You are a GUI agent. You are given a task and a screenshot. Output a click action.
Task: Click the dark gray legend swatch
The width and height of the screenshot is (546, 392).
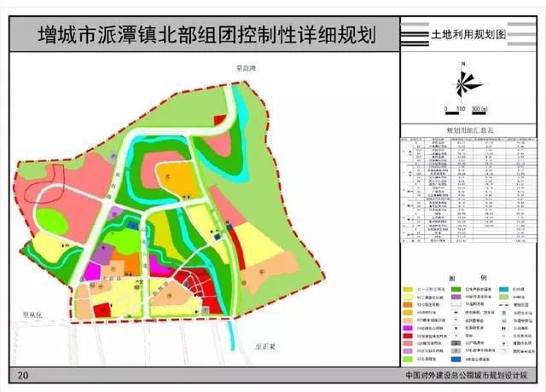456,343
